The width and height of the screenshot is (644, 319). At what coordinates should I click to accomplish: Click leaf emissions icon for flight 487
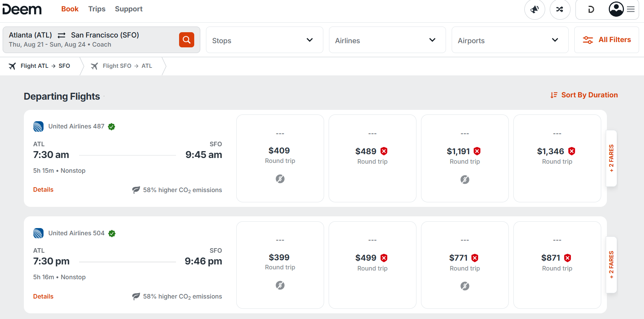(x=136, y=190)
